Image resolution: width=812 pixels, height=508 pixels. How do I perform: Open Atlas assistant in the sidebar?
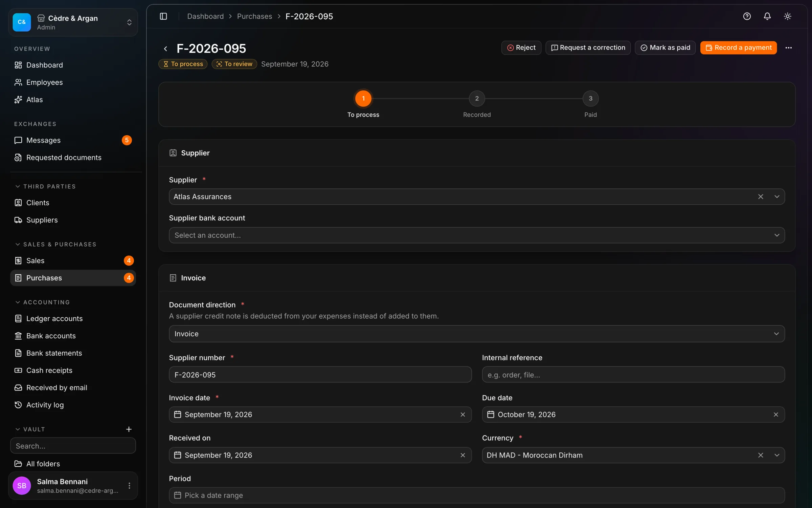tap(73, 100)
